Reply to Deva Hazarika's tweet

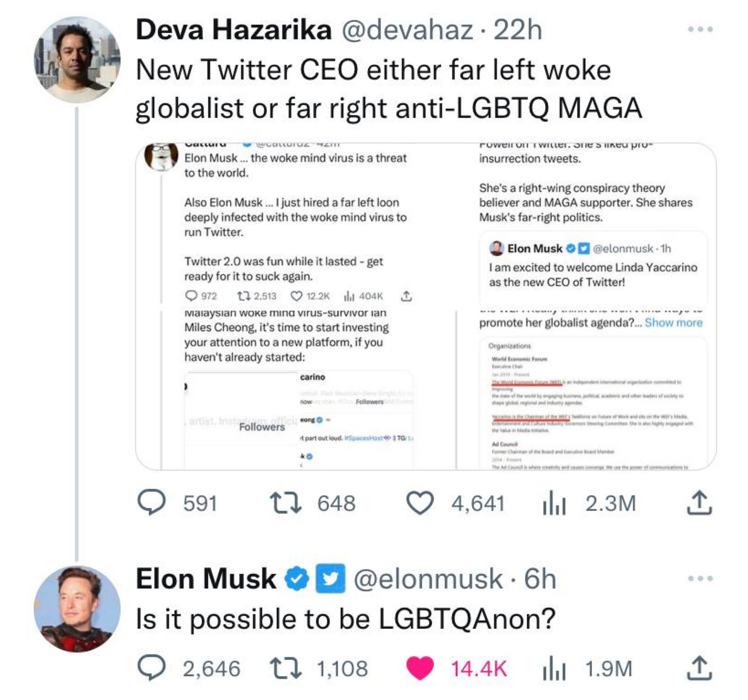pos(152,503)
